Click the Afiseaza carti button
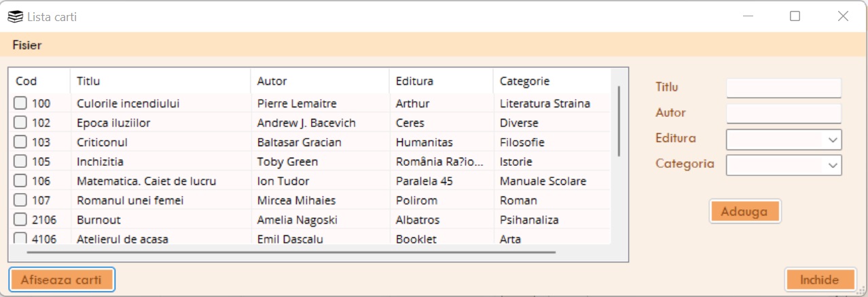This screenshot has width=868, height=297. coord(62,279)
